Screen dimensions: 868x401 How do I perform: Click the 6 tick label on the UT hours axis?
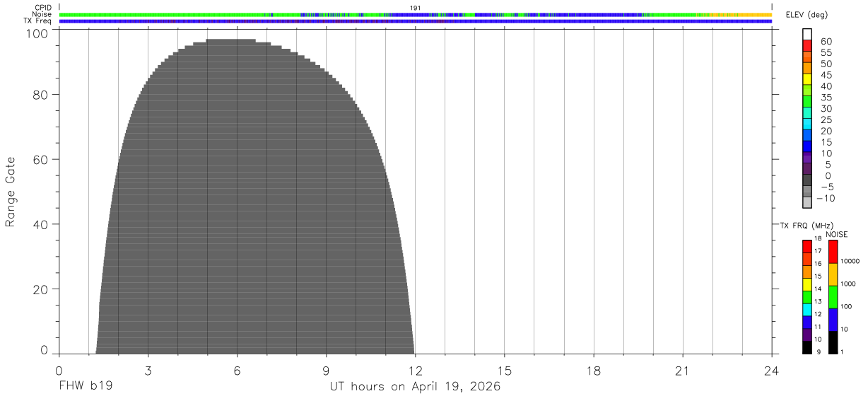click(237, 371)
